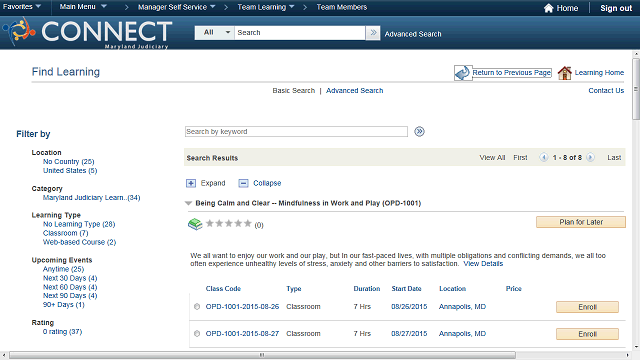Click the Collapse minus icon
The image size is (640, 360).
coord(243,183)
